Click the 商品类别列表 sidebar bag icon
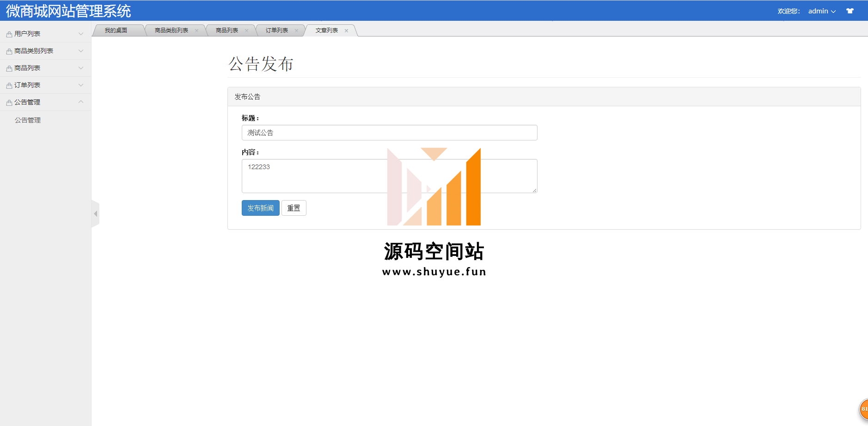 tap(9, 51)
